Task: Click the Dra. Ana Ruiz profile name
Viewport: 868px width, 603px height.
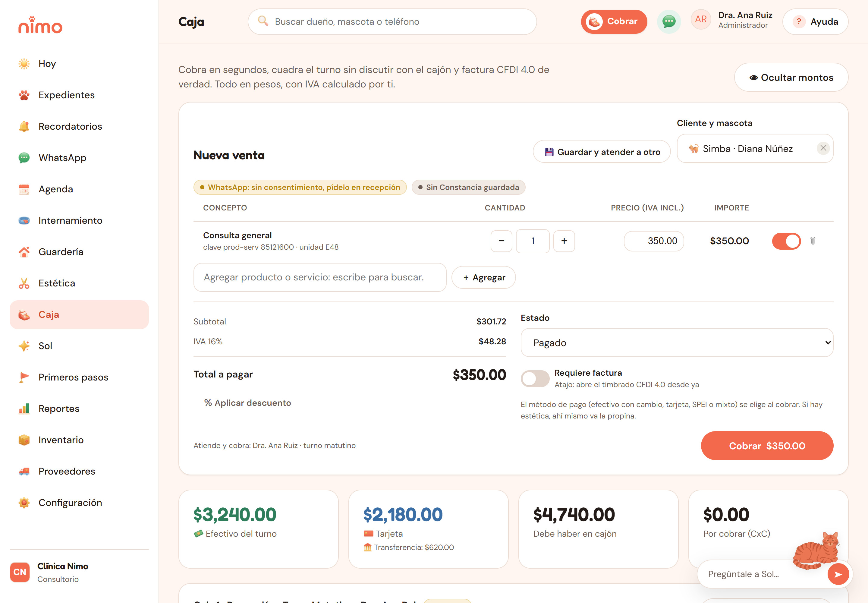Action: (x=745, y=15)
